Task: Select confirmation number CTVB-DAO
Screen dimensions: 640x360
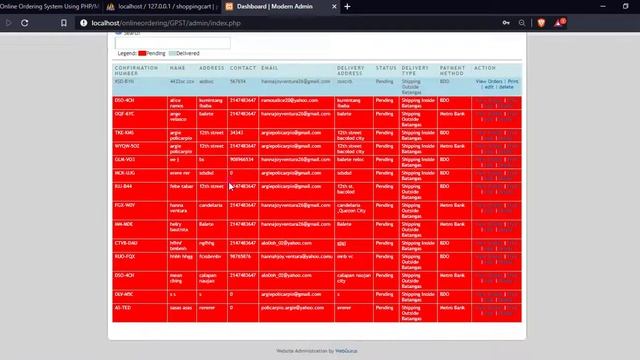Action: 126,243
